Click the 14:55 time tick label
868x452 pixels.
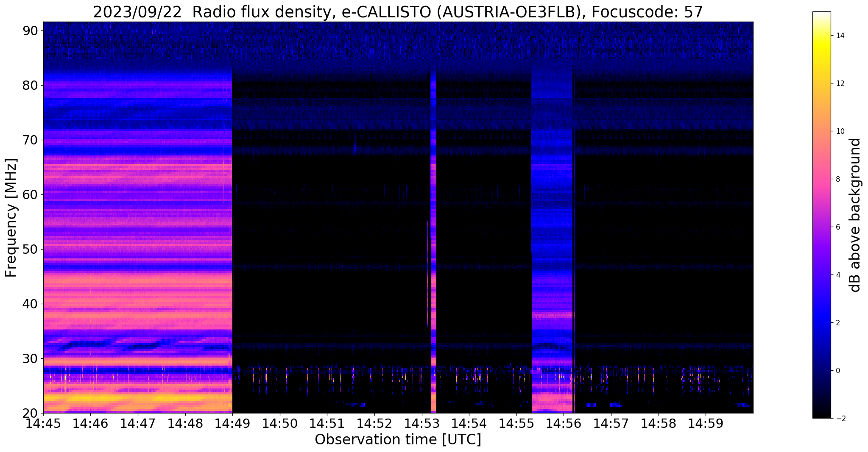[x=516, y=423]
